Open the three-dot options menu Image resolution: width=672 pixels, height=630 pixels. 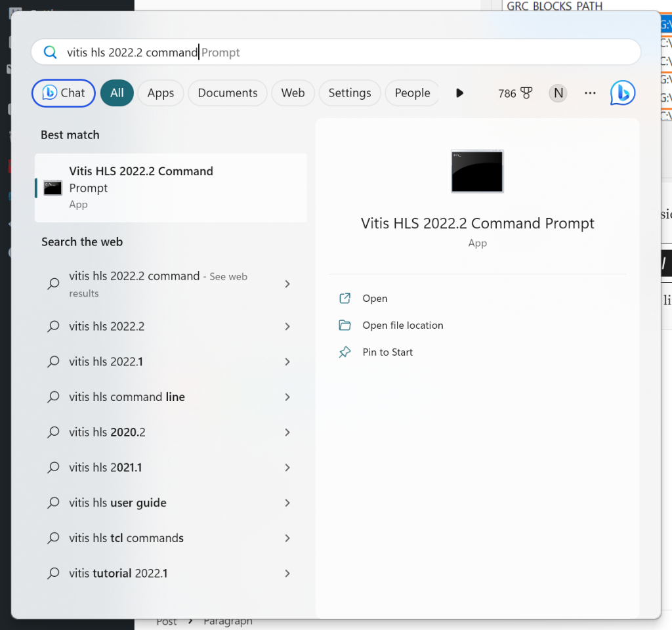click(590, 93)
